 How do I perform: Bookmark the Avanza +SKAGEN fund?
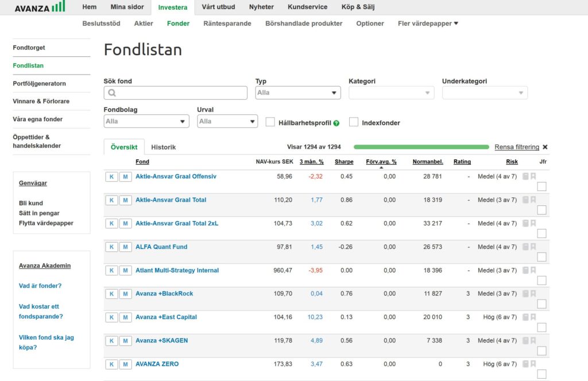pyautogui.click(x=533, y=340)
